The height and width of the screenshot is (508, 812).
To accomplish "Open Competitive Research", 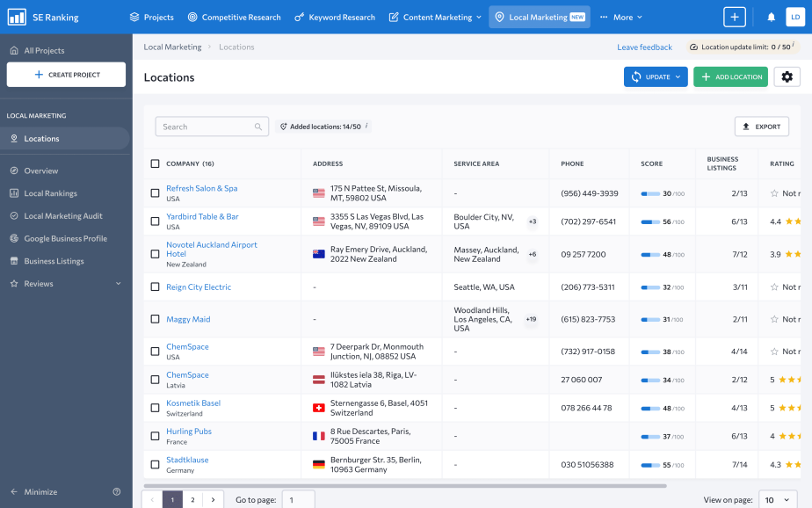I will coord(234,17).
